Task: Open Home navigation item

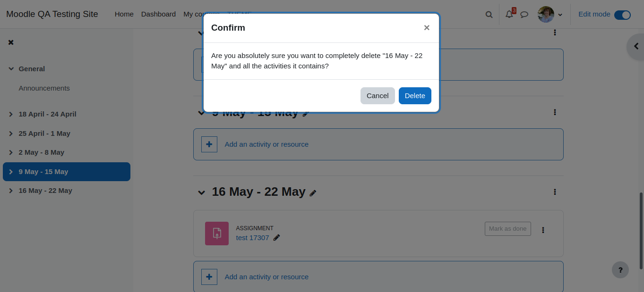Action: tap(124, 14)
